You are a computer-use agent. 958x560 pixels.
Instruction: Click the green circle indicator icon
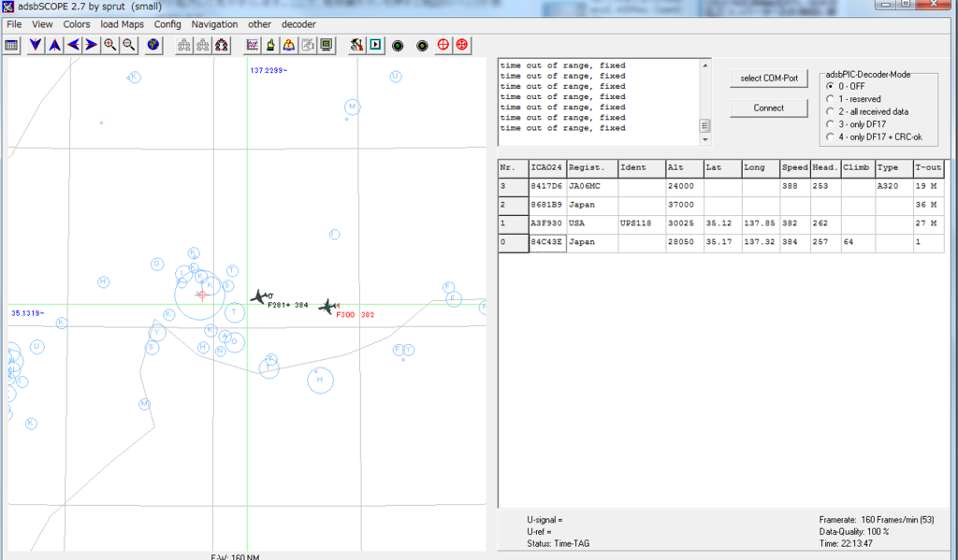pos(398,46)
